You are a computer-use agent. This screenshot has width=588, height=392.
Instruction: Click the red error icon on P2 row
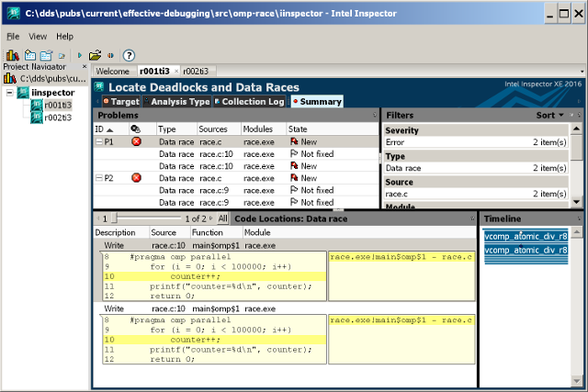[137, 178]
